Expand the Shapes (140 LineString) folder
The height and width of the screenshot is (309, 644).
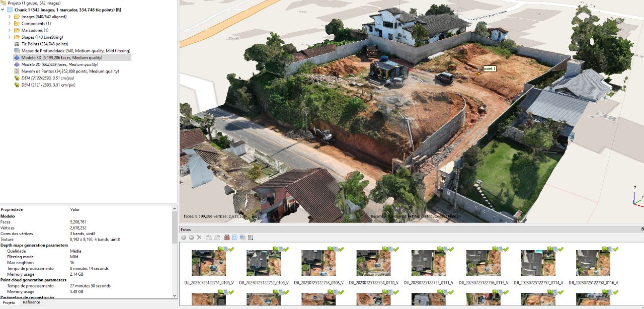click(x=10, y=37)
